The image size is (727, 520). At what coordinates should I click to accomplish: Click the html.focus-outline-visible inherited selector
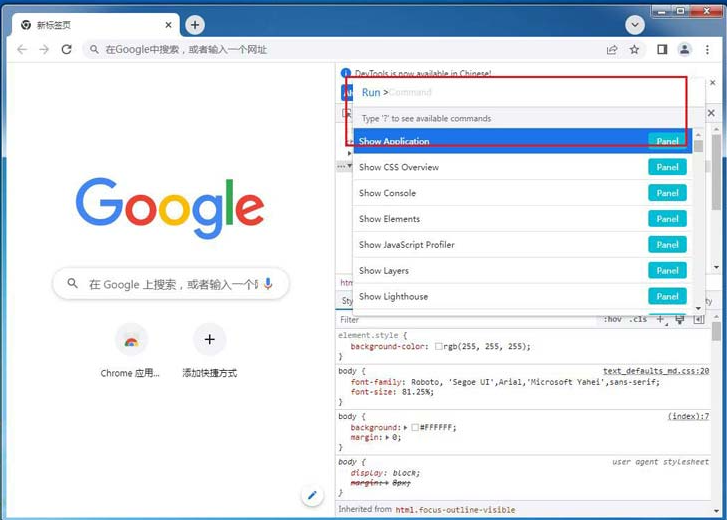point(455,510)
